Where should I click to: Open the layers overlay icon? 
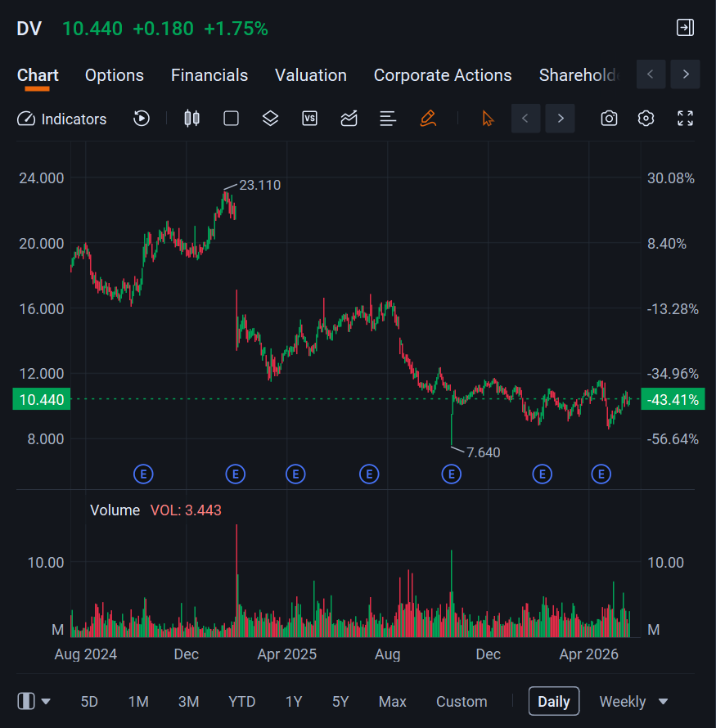pyautogui.click(x=270, y=119)
